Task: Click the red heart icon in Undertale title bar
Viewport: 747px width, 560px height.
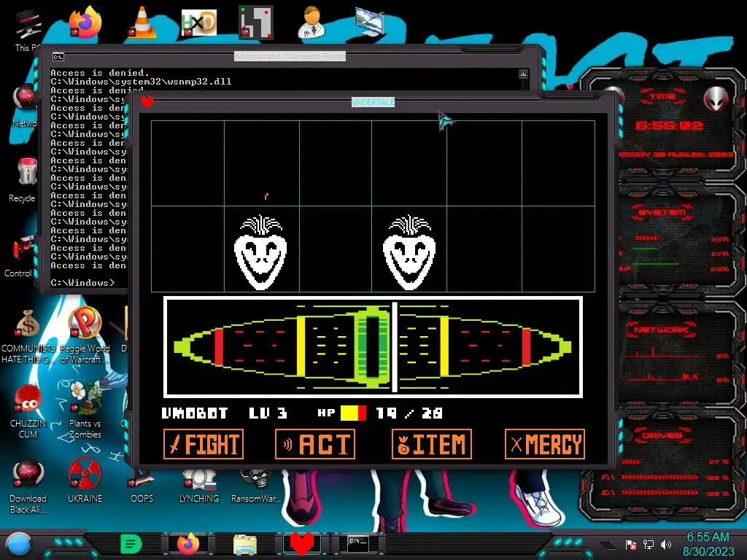Action: point(147,101)
